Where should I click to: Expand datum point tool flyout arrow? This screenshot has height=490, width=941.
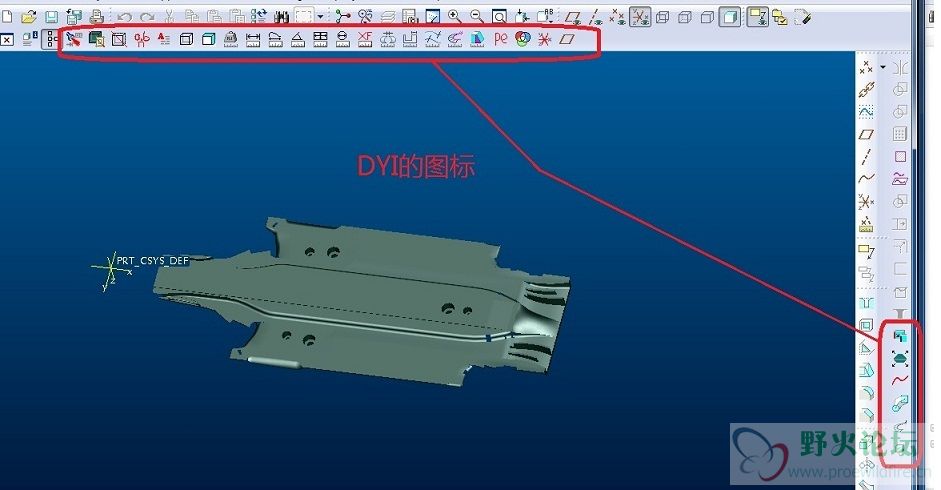(x=883, y=67)
